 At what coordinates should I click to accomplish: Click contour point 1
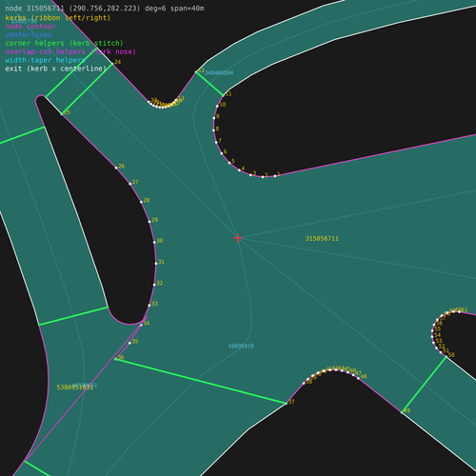click(x=275, y=176)
